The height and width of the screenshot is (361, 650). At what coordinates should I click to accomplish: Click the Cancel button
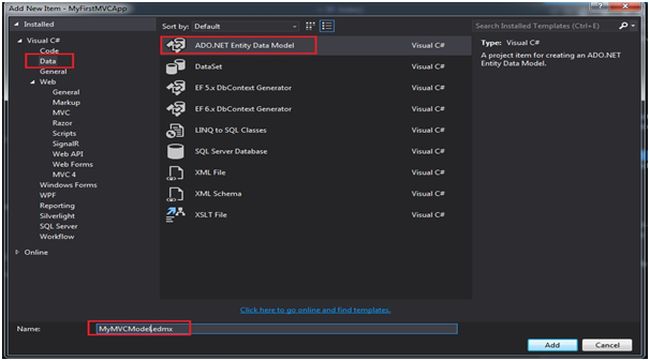click(607, 345)
